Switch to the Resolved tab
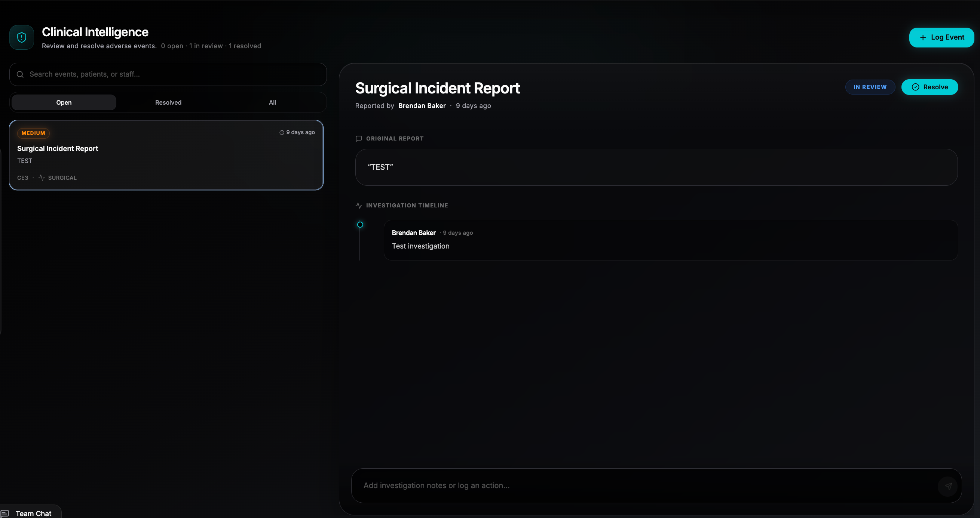This screenshot has width=980, height=518. (168, 102)
